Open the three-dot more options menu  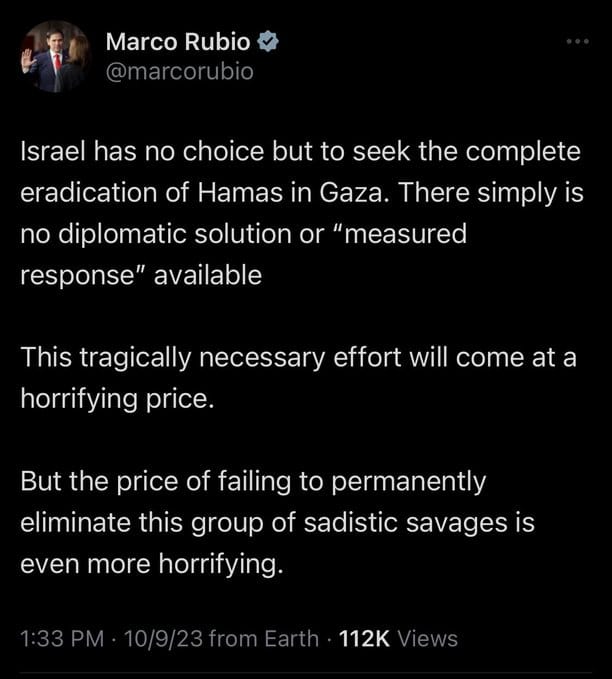point(578,42)
